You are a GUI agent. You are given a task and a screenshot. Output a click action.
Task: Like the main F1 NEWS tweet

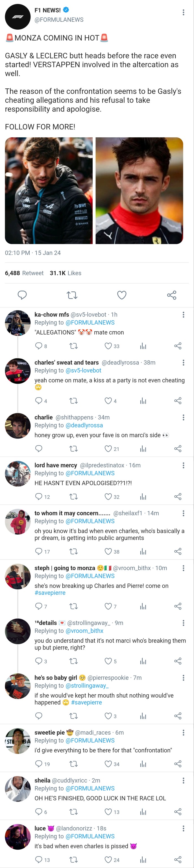(x=122, y=295)
